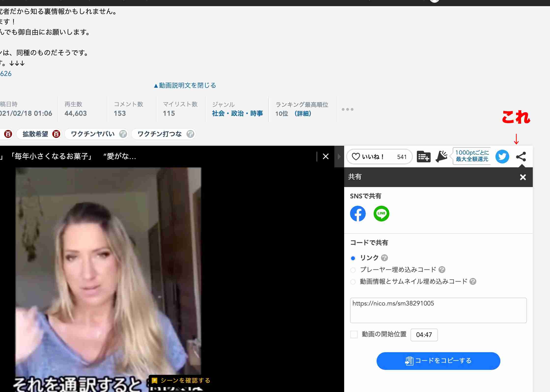550x392 pixels.
Task: Add video to mylist icon
Action: pyautogui.click(x=423, y=157)
